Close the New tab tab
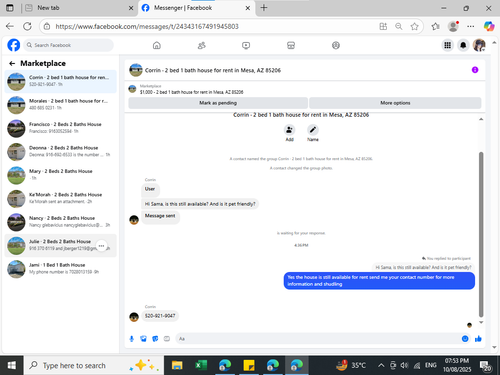 131,8
